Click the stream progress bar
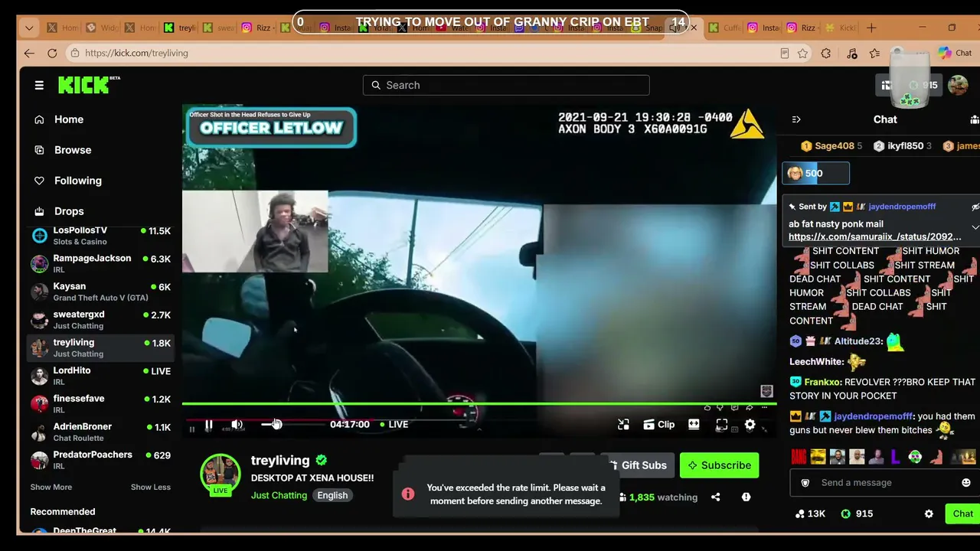Image resolution: width=980 pixels, height=551 pixels. [479, 403]
